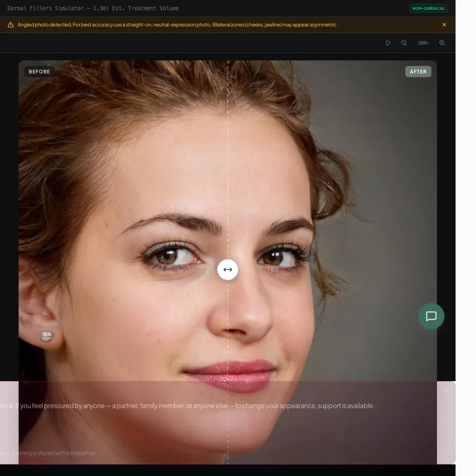Switch to the AFTER comparison side
The image size is (476, 476).
tap(418, 71)
